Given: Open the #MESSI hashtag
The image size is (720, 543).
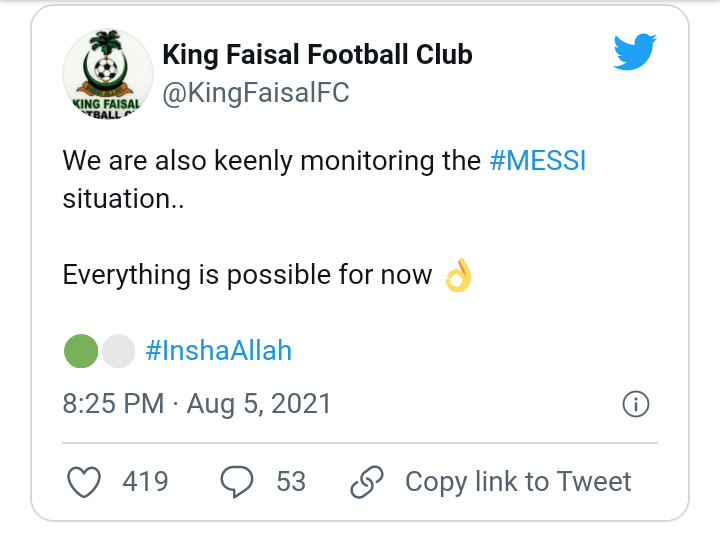Looking at the screenshot, I should [538, 161].
